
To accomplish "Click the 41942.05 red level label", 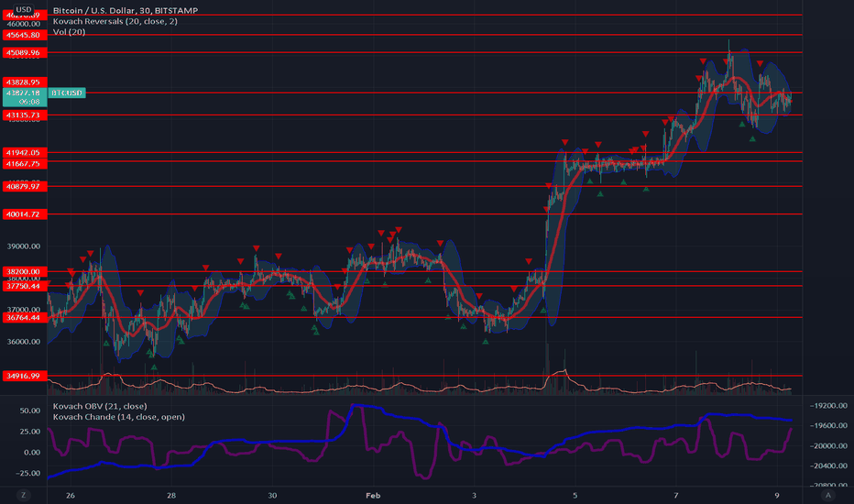I will (25, 152).
